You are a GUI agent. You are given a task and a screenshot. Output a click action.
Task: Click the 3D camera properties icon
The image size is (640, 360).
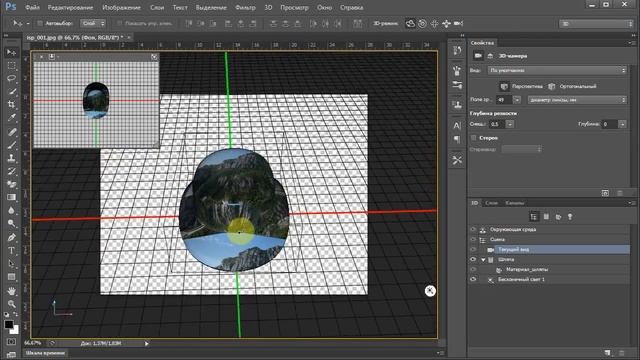478,56
